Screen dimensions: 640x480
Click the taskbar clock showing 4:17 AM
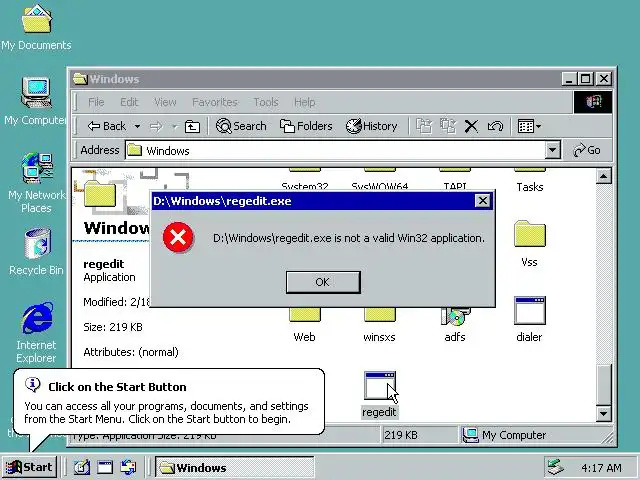[x=601, y=468]
